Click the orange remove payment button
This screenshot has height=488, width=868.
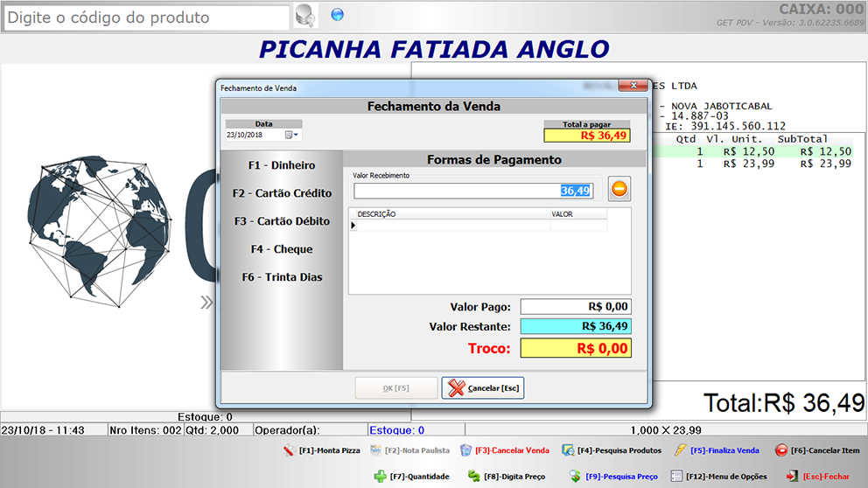click(619, 189)
